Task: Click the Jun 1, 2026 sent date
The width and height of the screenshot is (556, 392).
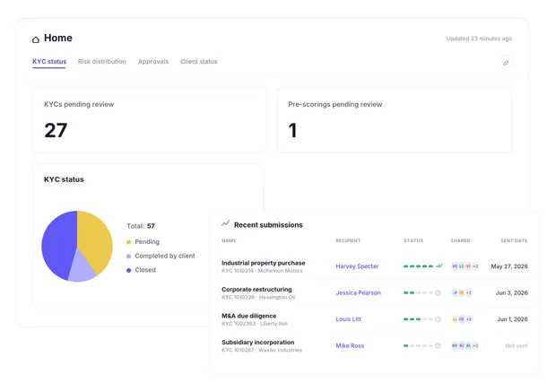Action: (512, 319)
